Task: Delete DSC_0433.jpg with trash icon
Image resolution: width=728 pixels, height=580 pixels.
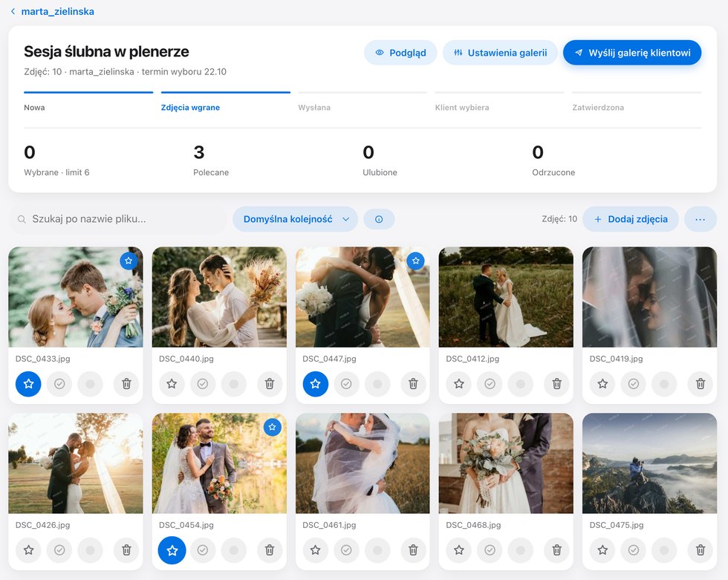Action: pos(126,384)
